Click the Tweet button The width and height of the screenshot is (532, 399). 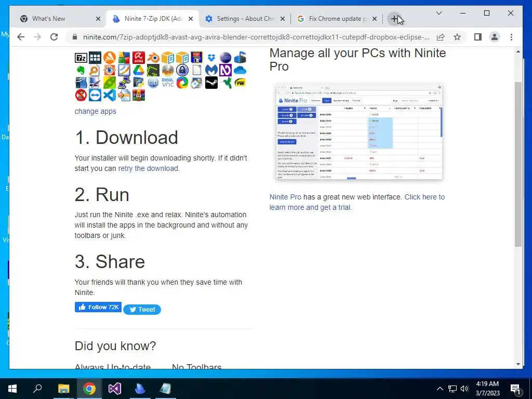pyautogui.click(x=142, y=310)
